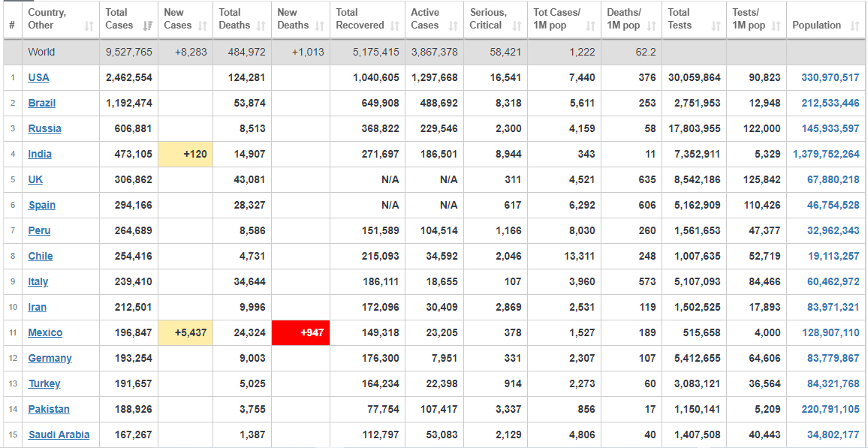This screenshot has width=868, height=448.
Task: Click World total cases 9,527,765
Action: click(x=128, y=53)
